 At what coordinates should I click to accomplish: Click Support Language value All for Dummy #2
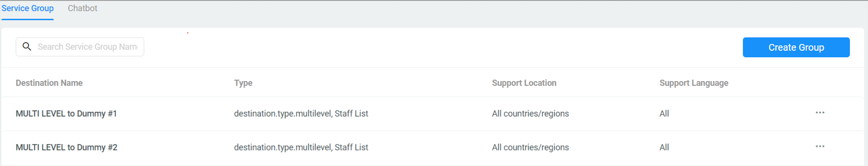coord(664,148)
